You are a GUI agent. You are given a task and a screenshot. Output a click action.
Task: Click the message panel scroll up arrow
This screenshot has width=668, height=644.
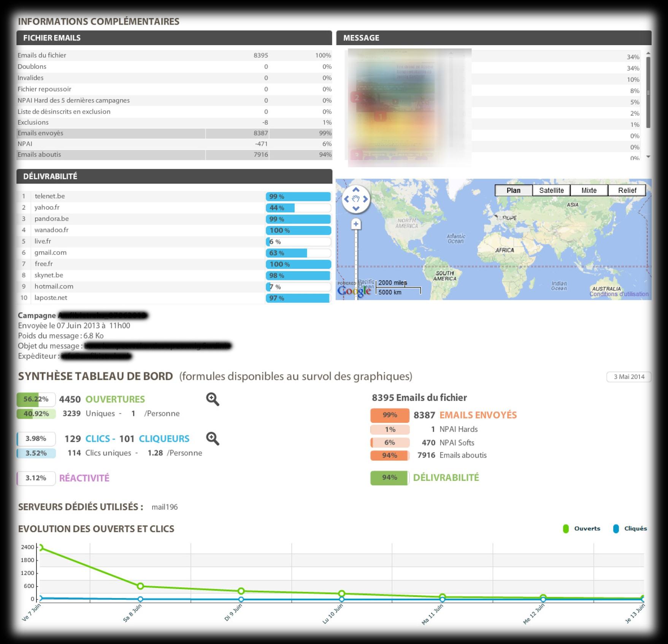[x=648, y=54]
